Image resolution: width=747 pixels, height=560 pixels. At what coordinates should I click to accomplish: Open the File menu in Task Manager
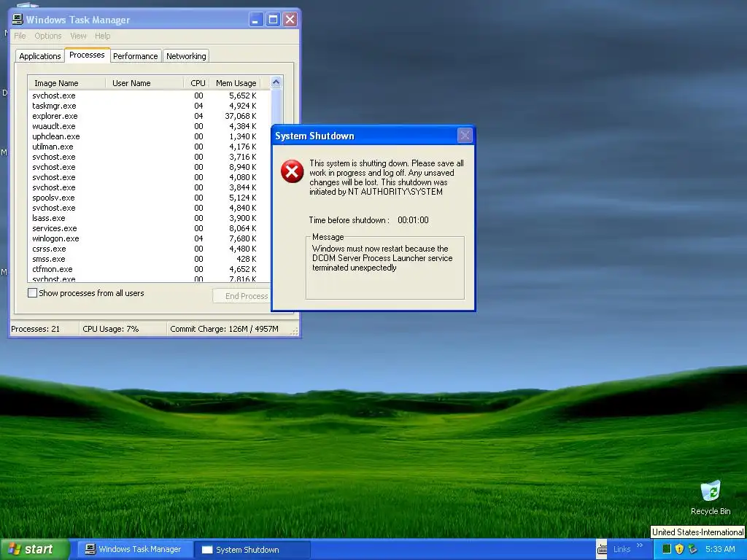click(20, 36)
